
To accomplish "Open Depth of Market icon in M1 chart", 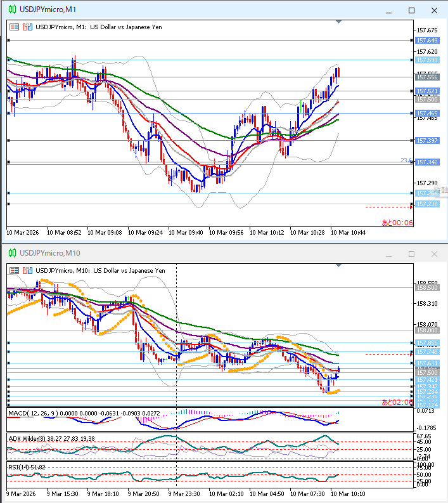I will point(27,27).
